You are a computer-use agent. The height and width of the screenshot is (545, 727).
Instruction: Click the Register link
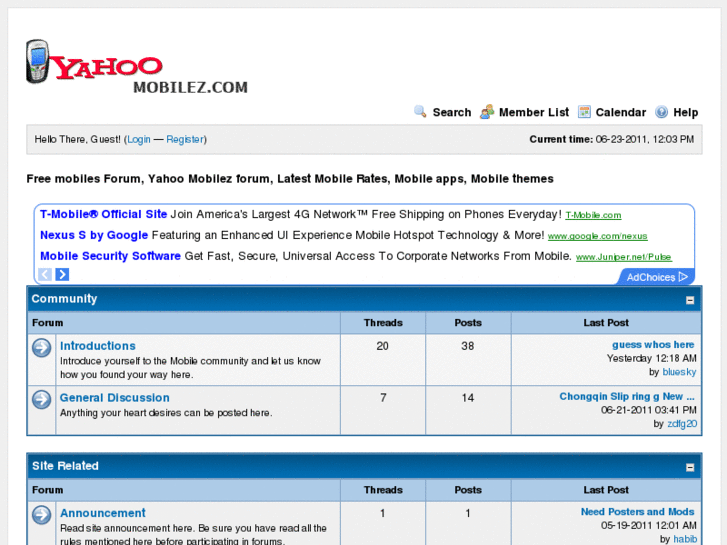[x=185, y=139]
